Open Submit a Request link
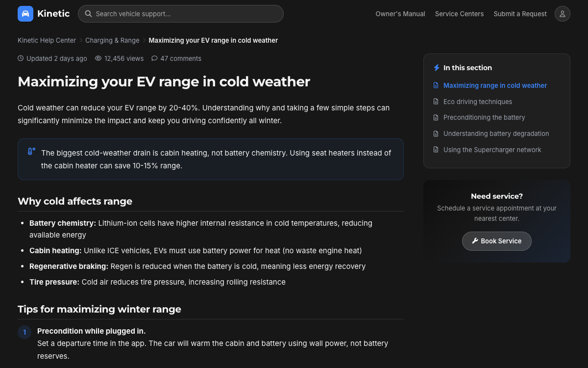Image resolution: width=588 pixels, height=368 pixels. click(520, 14)
